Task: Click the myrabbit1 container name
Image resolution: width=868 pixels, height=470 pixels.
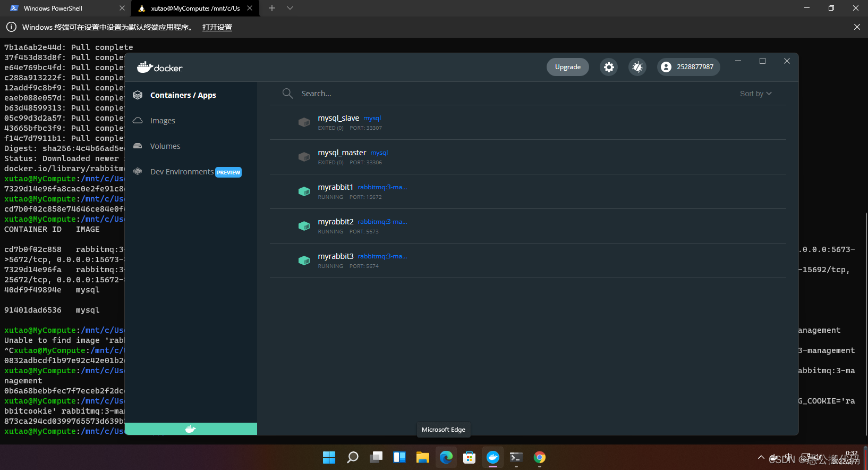Action: pyautogui.click(x=336, y=187)
